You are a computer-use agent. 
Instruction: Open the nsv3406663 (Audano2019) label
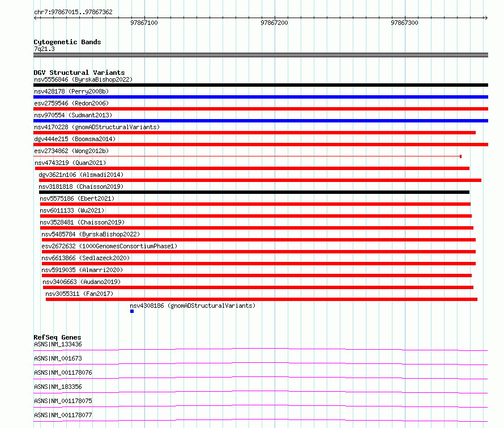point(82,282)
